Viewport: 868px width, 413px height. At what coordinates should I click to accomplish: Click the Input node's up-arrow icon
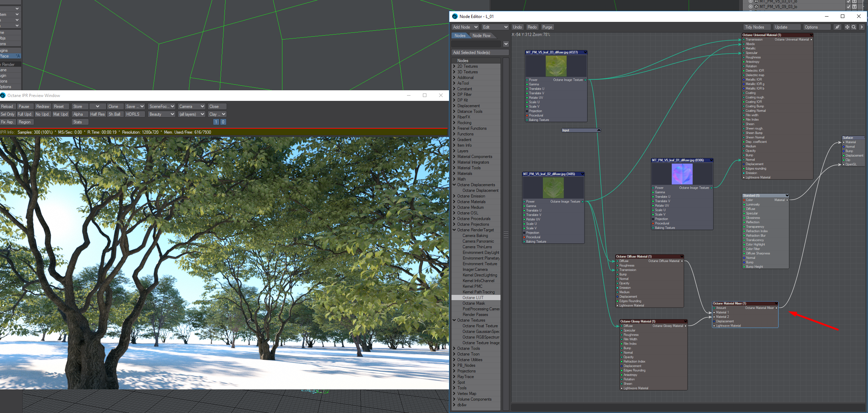[599, 130]
